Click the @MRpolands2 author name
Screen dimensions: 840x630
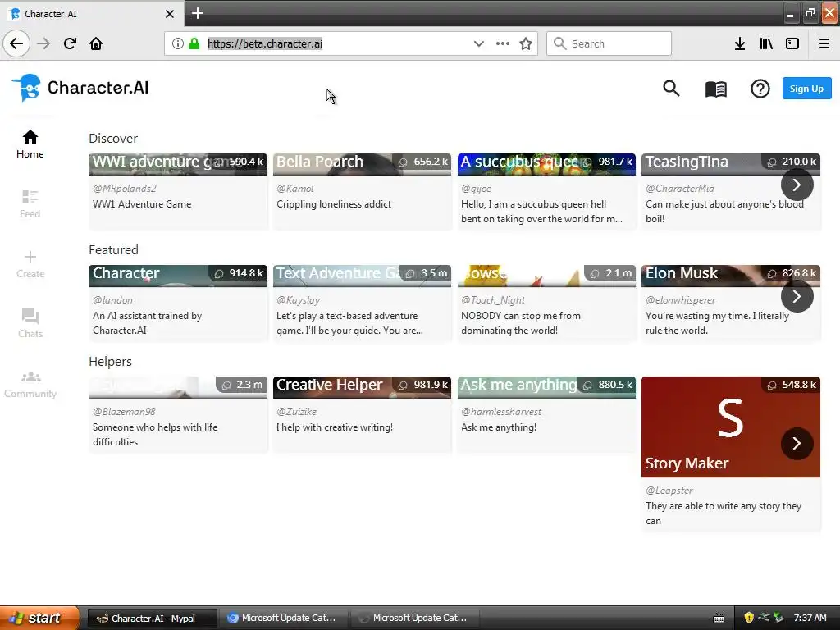point(125,189)
